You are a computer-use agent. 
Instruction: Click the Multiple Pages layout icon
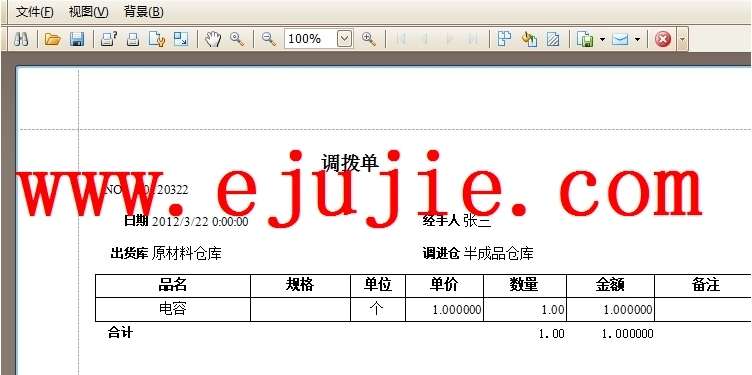click(505, 39)
